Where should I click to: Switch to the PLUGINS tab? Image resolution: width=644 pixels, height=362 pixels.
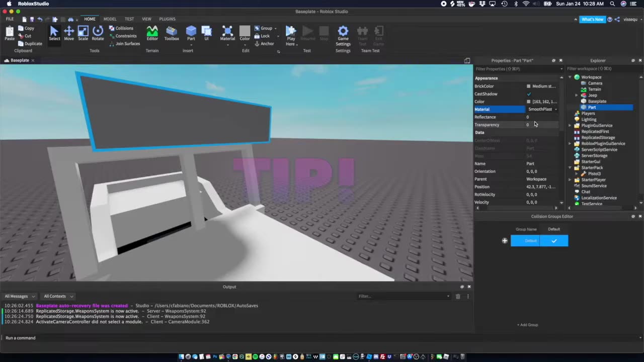167,19
